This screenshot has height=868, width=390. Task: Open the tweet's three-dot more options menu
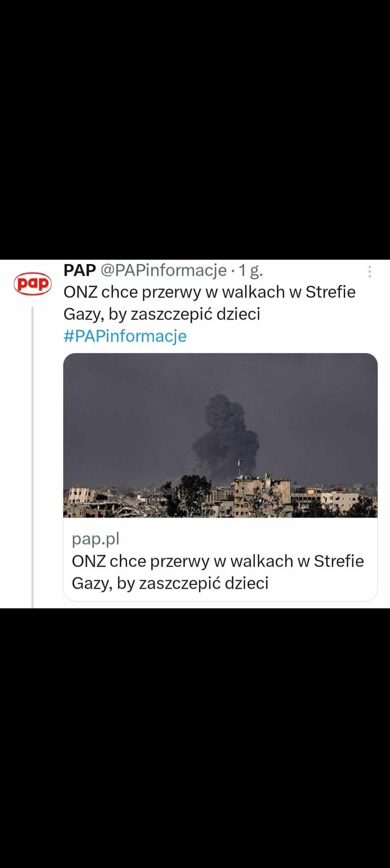pyautogui.click(x=370, y=272)
